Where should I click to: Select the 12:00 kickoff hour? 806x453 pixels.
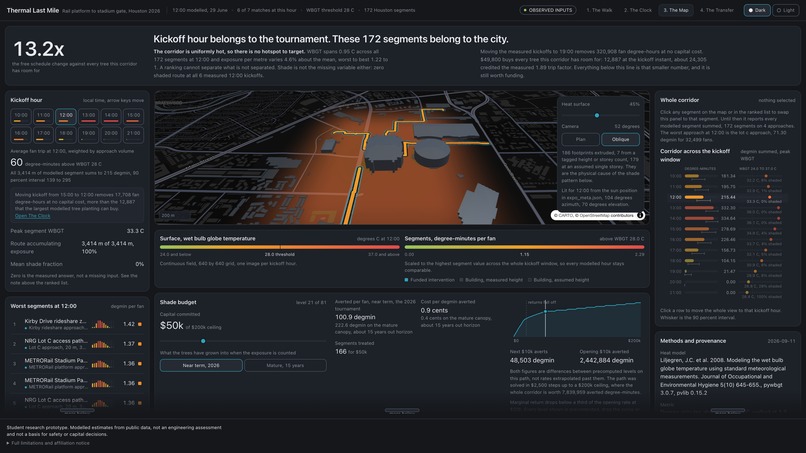(x=66, y=117)
